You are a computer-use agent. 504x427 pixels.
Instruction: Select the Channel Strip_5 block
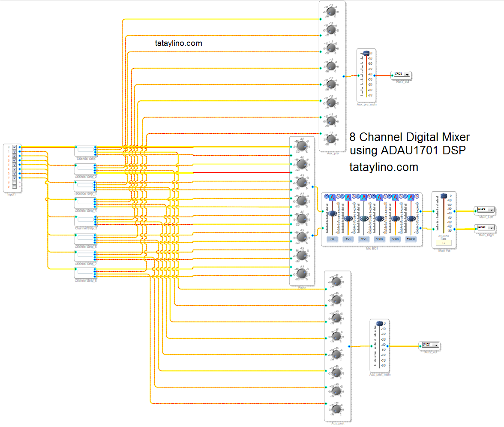[86, 220]
